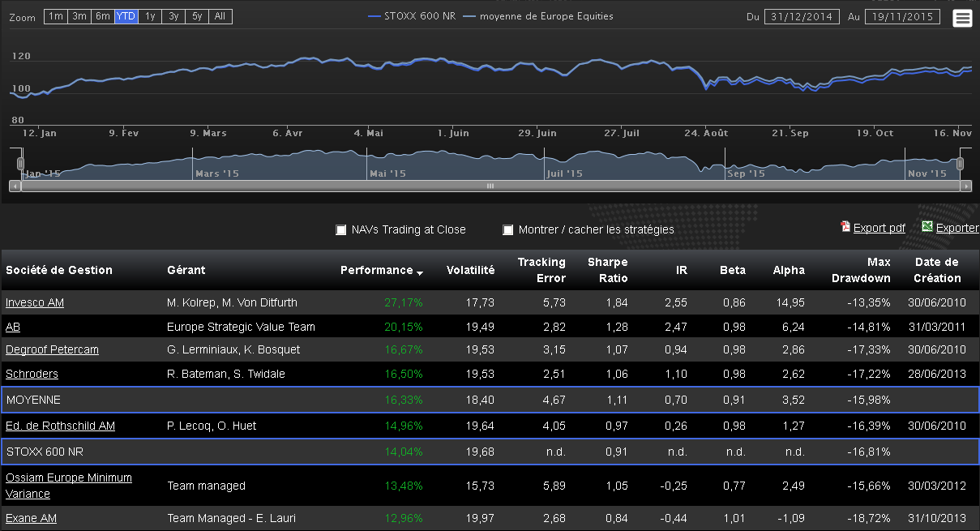This screenshot has height=531, width=980.
Task: Toggle the Montrer / cacher les stratégies checkbox
Action: tap(508, 230)
